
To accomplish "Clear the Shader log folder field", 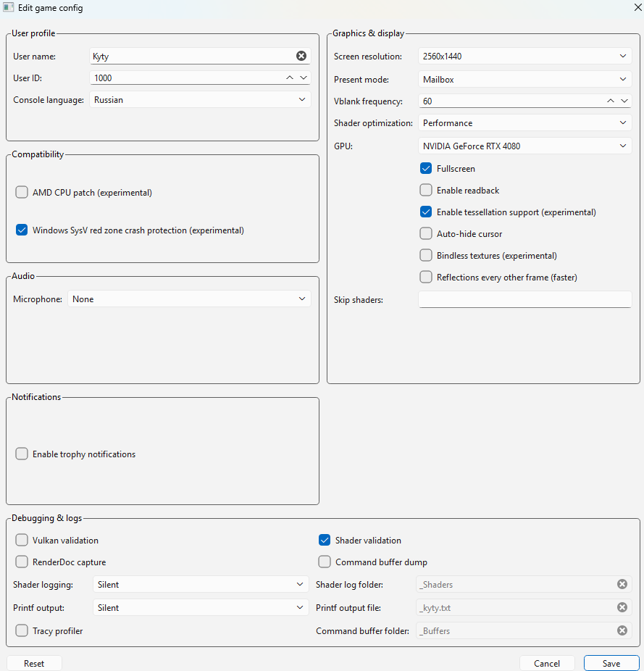I will [622, 584].
